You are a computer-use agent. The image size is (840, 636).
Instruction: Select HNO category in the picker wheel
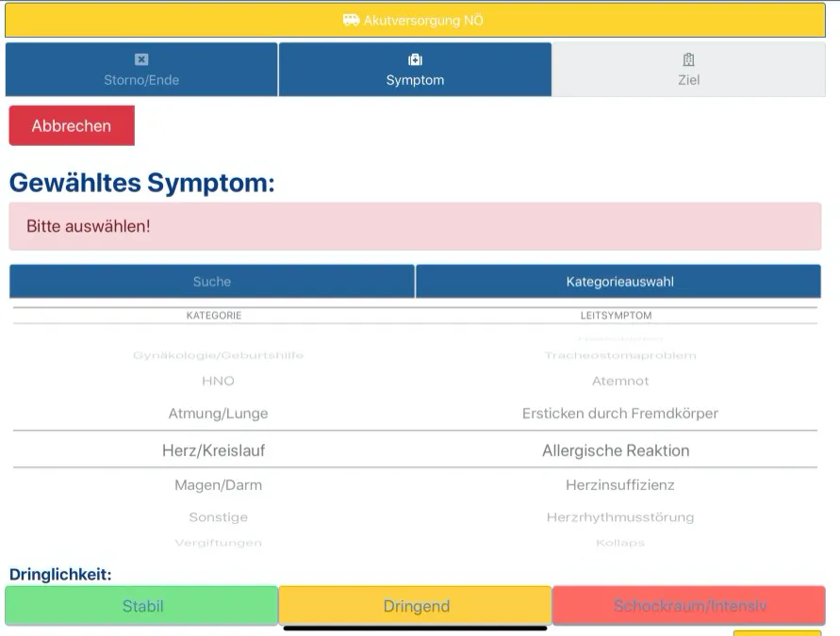(x=218, y=382)
